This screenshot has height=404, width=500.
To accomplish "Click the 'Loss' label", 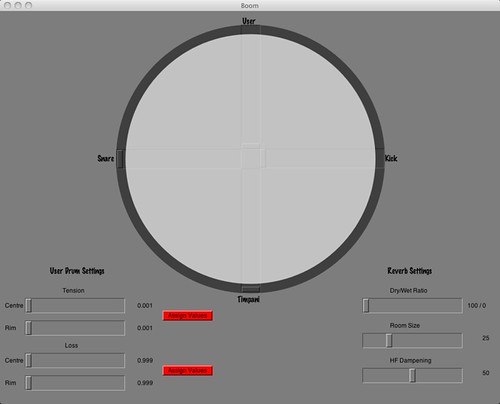I will click(71, 346).
